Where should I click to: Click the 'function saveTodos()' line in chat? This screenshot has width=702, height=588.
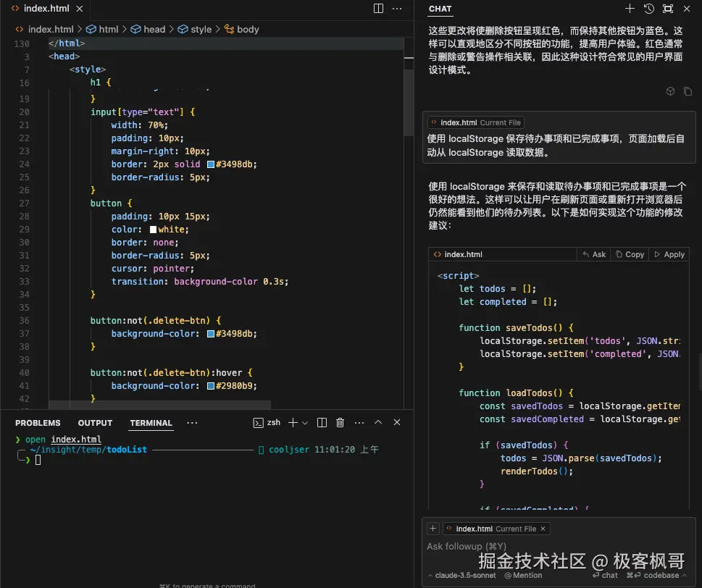pyautogui.click(x=516, y=327)
